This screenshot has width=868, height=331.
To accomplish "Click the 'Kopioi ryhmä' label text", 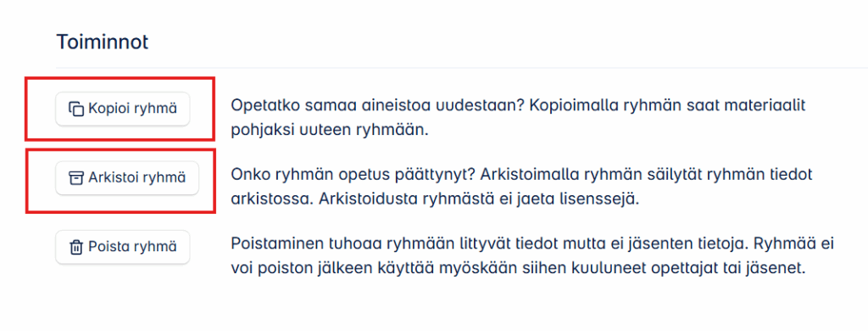I will pyautogui.click(x=133, y=109).
